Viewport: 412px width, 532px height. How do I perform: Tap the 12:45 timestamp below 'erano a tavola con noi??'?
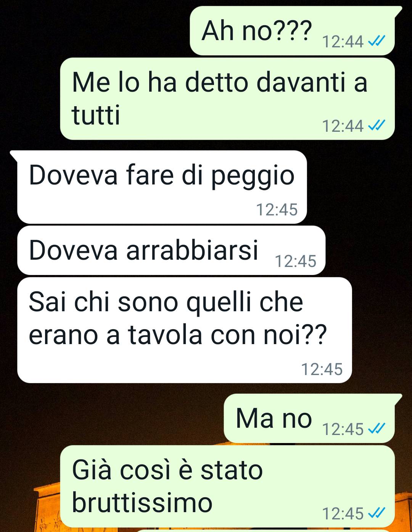pyautogui.click(x=322, y=369)
